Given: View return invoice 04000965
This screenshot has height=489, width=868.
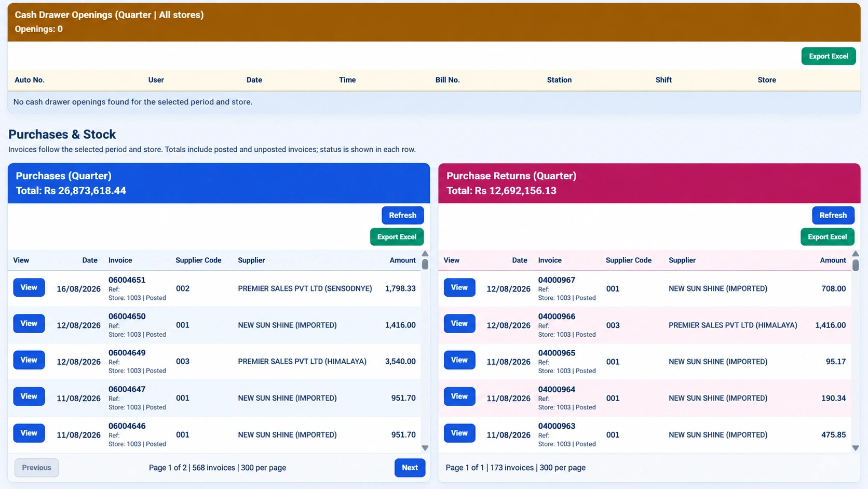Looking at the screenshot, I should pos(459,360).
